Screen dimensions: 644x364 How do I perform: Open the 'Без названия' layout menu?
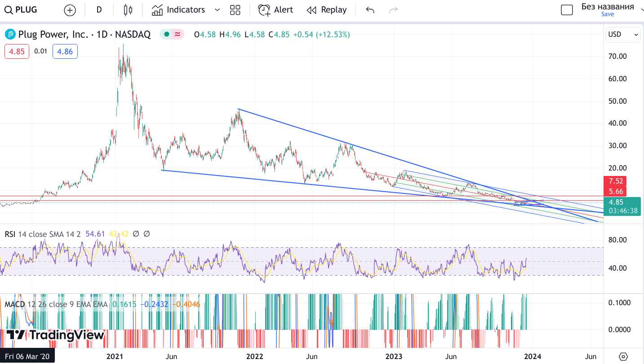click(608, 7)
